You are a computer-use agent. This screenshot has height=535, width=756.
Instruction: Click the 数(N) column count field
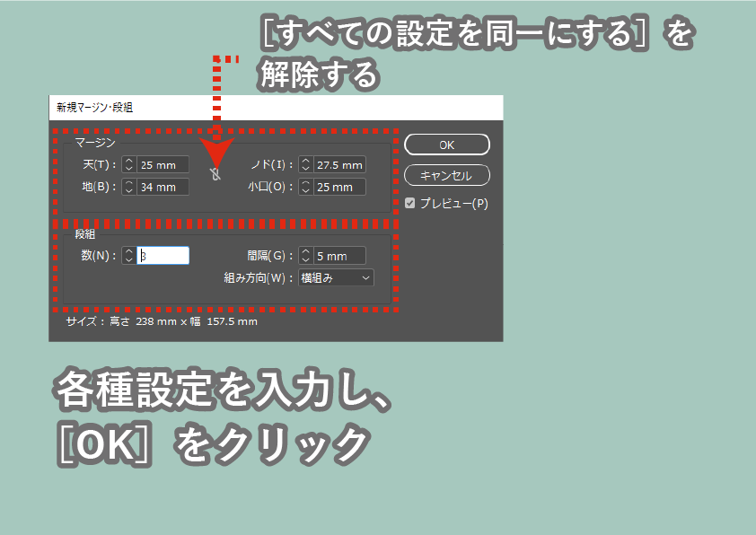click(x=163, y=256)
